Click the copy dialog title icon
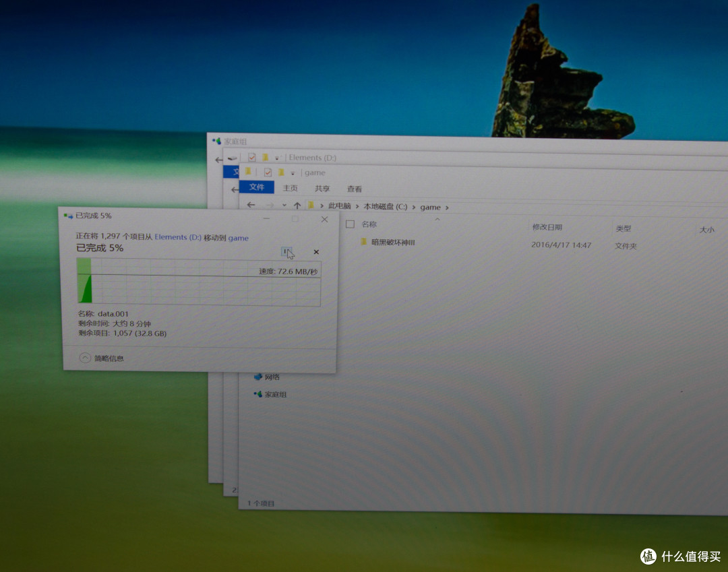 tap(69, 216)
